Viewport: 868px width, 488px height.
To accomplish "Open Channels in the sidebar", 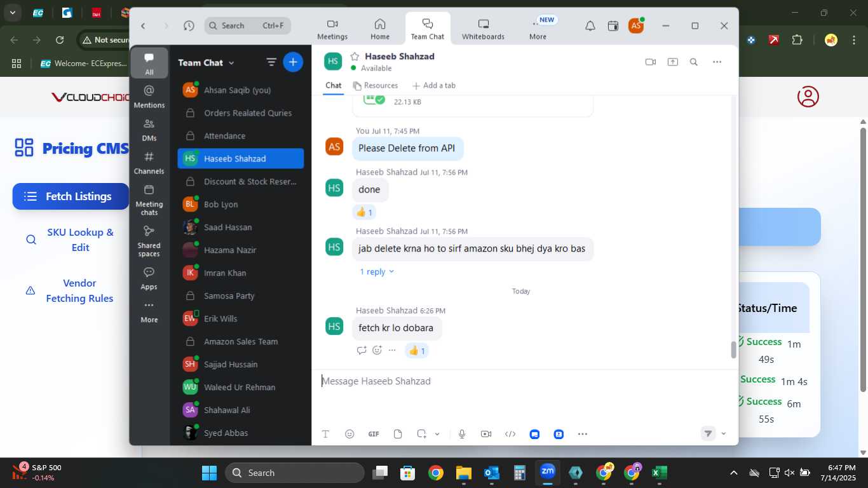I will (x=149, y=163).
